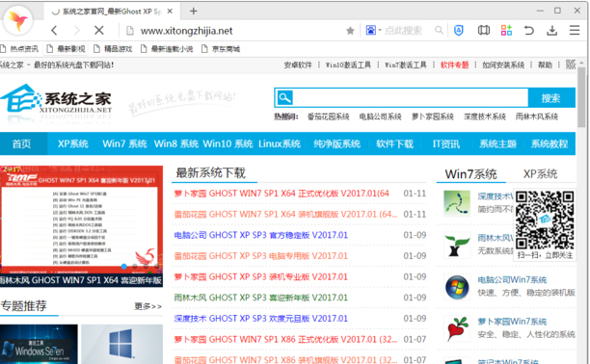Click the blue 搜索 button

click(551, 98)
